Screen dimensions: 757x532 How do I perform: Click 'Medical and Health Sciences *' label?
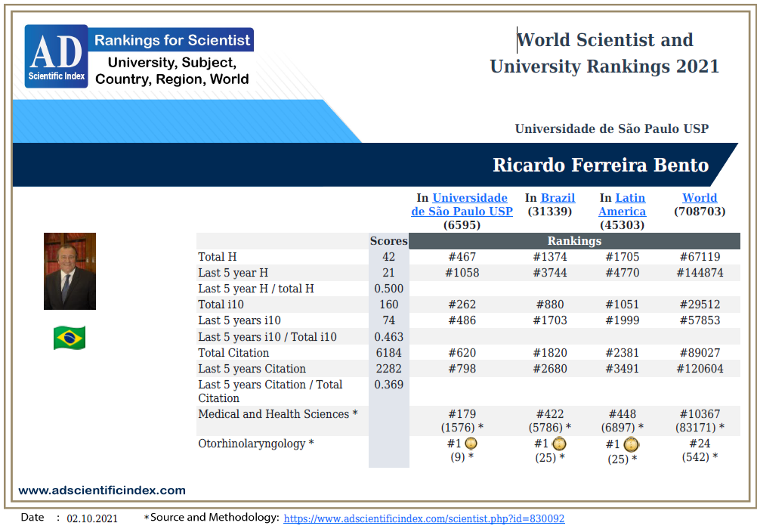pos(277,414)
